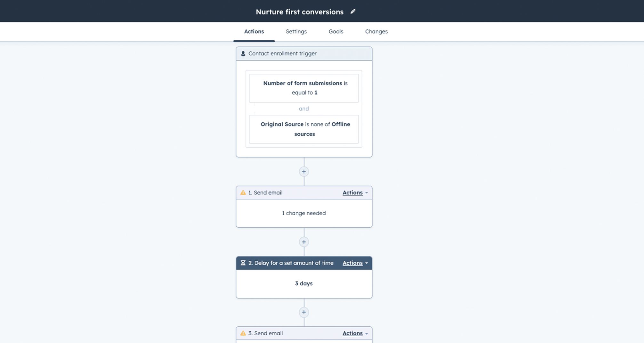The height and width of the screenshot is (343, 644).
Task: Click the plus icon below the 3 days delay
Action: 304,312
